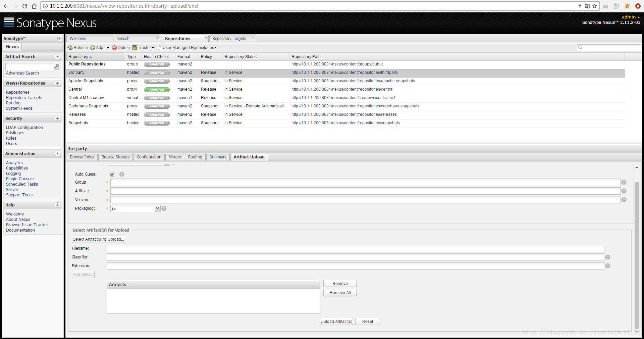Viewport: 644px width, 339px height.
Task: Click help icon beside Extension field
Action: click(608, 266)
